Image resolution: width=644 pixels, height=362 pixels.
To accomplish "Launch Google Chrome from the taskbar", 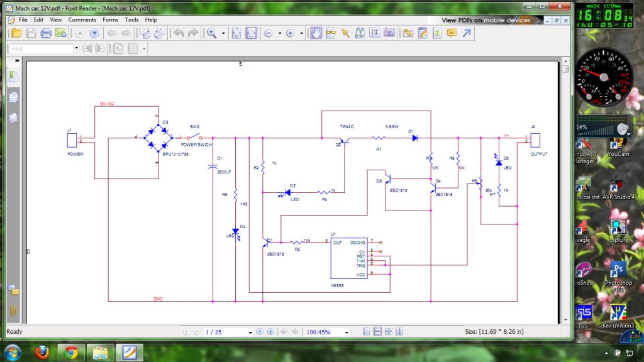I will pos(71,352).
